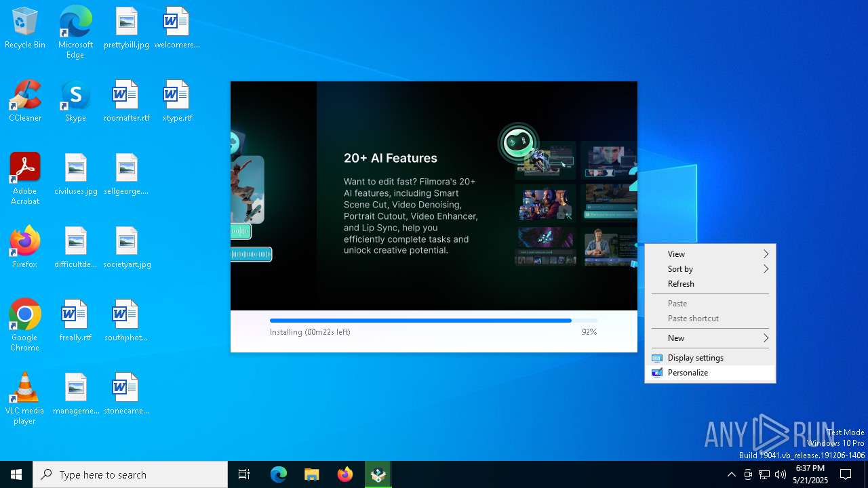Launch Firefox from the taskbar

click(345, 474)
